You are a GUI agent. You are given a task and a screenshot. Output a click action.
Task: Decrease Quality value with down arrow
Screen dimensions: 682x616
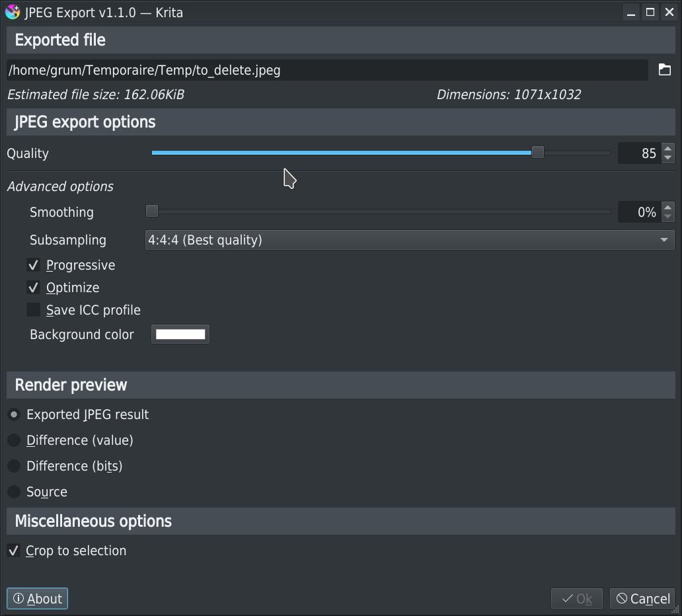667,158
